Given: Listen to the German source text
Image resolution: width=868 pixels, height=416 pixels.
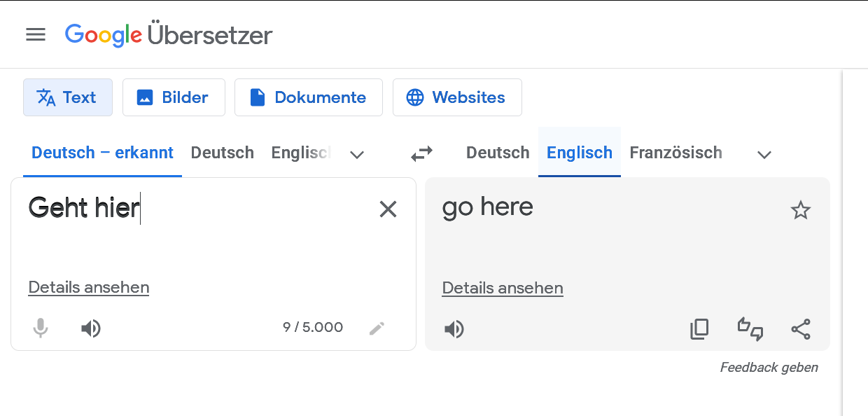Looking at the screenshot, I should pos(91,328).
